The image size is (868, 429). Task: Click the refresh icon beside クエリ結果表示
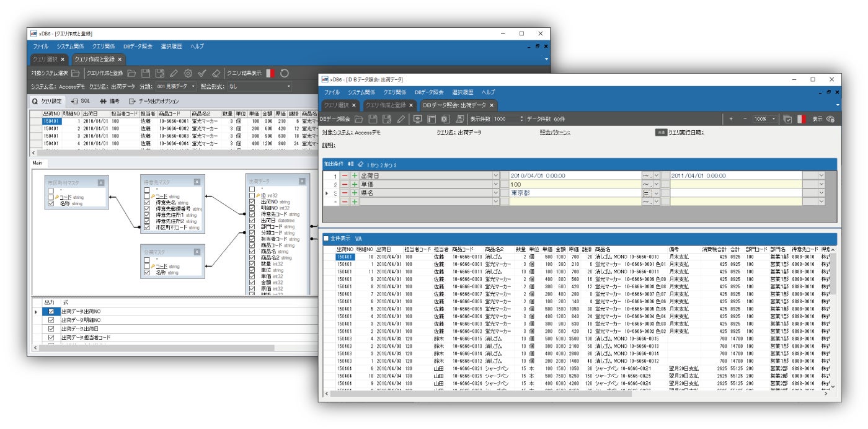[285, 73]
